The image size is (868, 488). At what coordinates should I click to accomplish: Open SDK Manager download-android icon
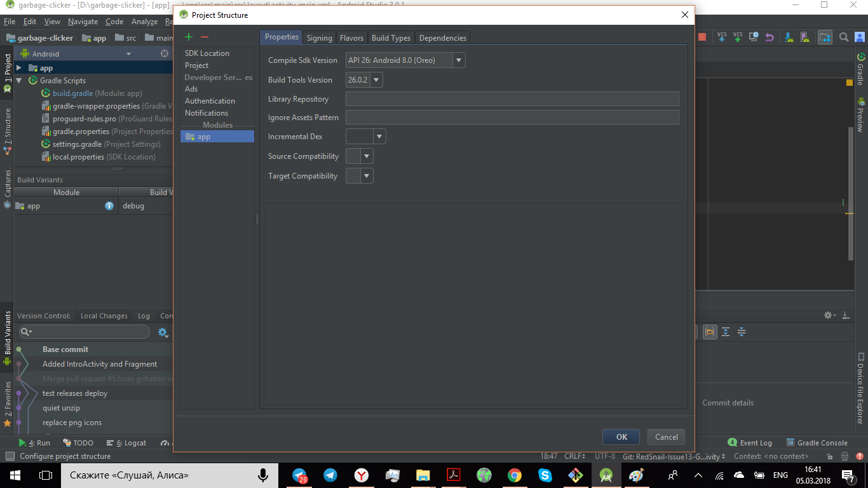[789, 37]
